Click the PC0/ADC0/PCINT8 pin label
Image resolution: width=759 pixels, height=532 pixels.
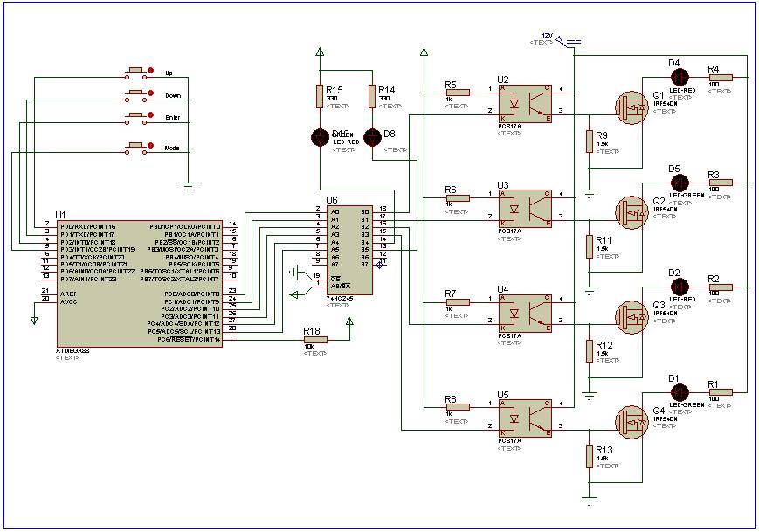click(x=191, y=294)
